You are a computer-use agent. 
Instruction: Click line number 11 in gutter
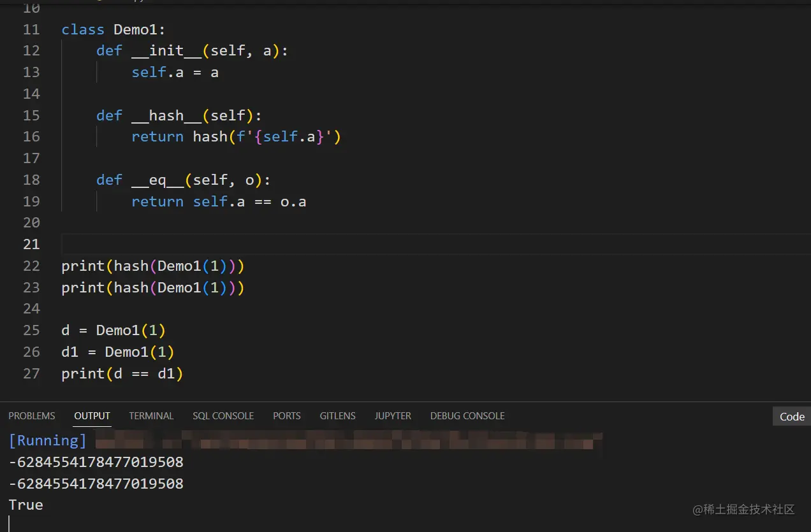31,29
